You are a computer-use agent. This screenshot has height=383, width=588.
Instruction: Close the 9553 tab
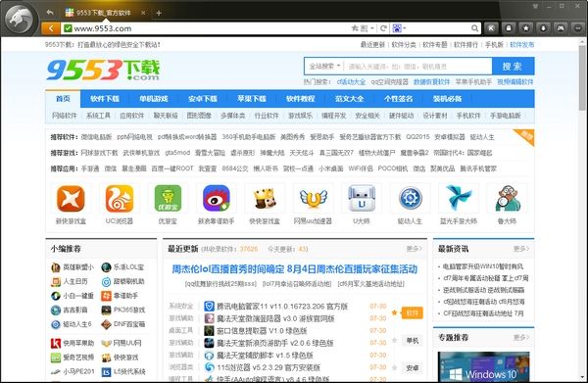pyautogui.click(x=143, y=13)
